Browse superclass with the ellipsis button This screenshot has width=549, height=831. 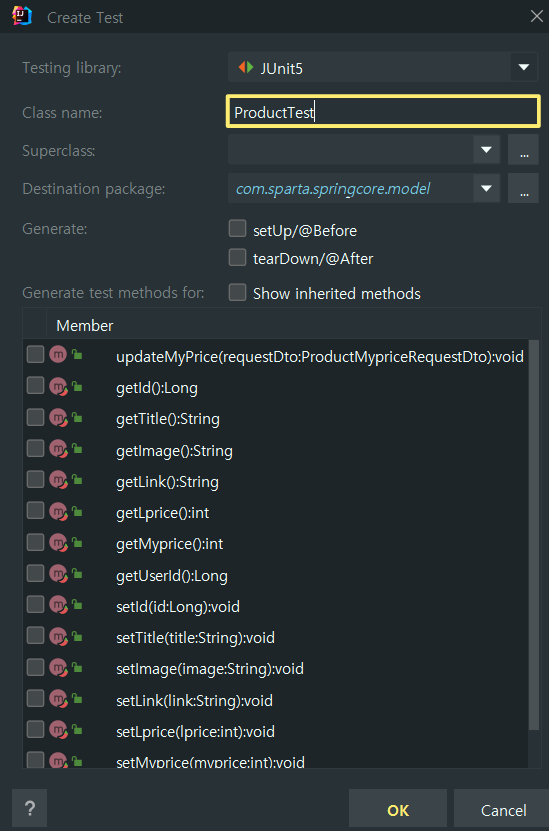tap(524, 150)
